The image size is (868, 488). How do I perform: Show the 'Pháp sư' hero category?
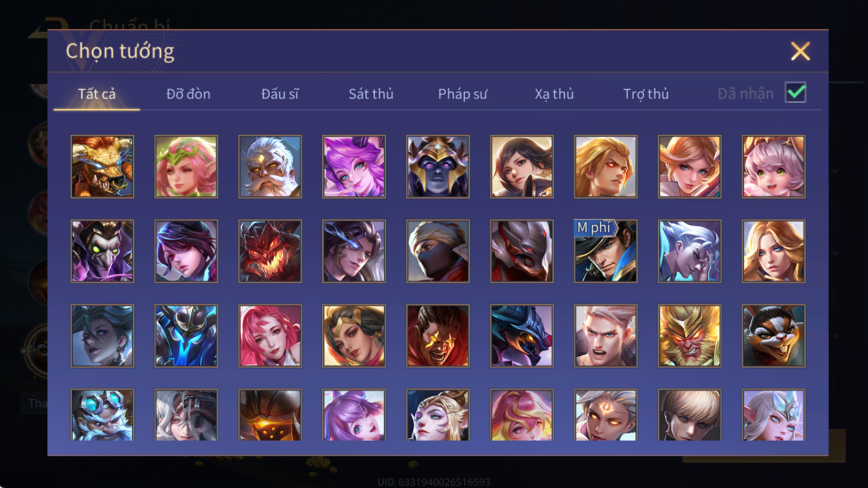tap(463, 94)
